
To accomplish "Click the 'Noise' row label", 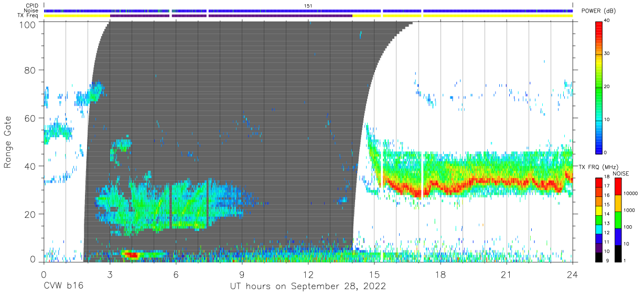I will point(32,10).
